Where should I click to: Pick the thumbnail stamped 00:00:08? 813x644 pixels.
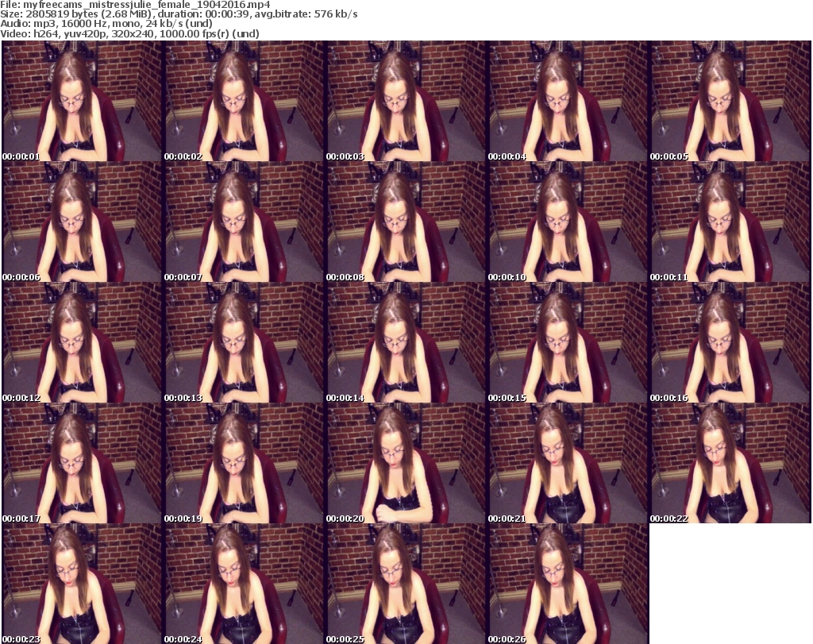click(406, 222)
